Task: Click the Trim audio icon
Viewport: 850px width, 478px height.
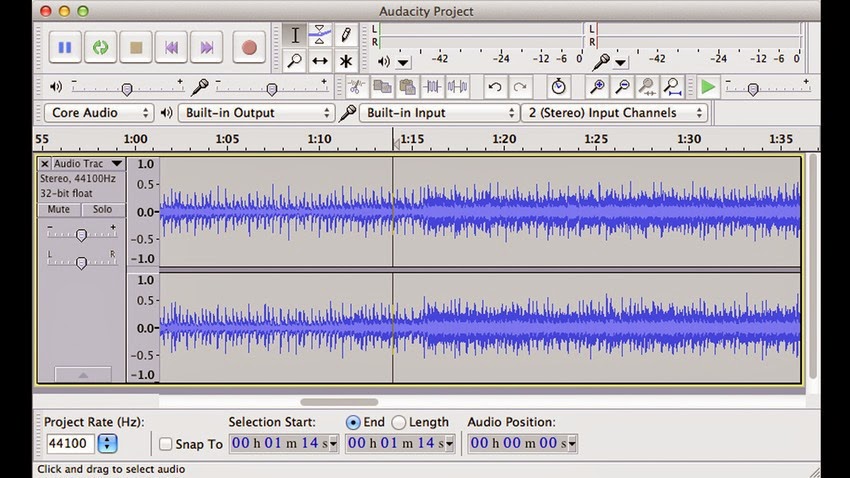Action: pos(432,87)
